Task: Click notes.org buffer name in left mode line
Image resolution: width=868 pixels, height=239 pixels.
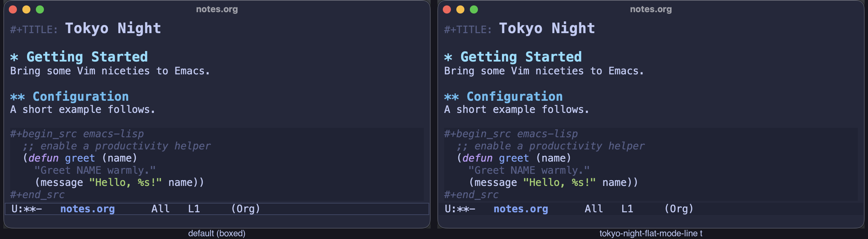Action: 88,209
